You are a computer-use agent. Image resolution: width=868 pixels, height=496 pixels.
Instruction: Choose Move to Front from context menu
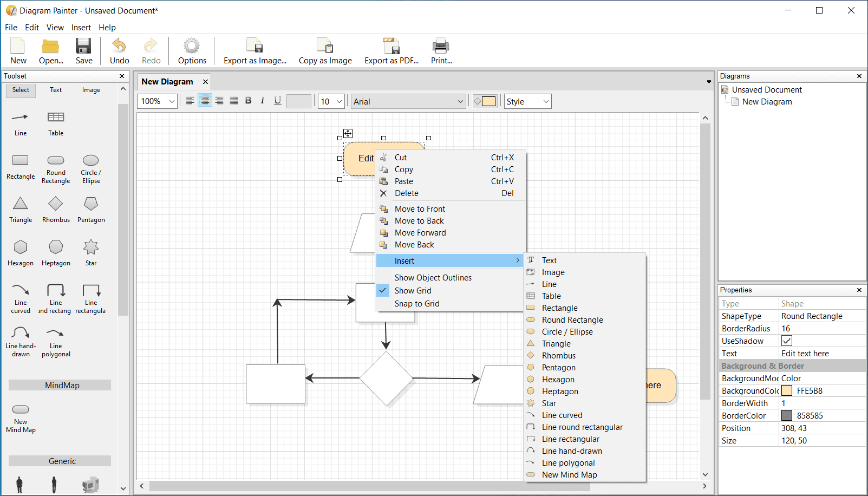point(420,209)
